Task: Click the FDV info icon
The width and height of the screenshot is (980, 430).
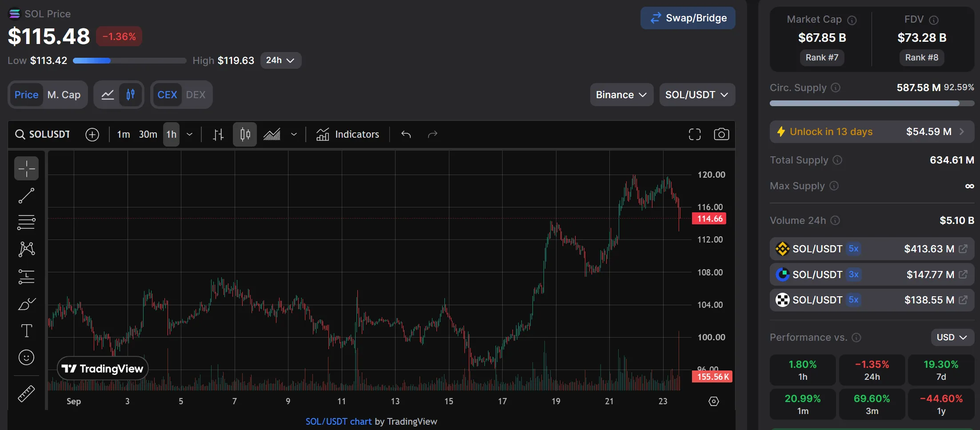Action: (934, 20)
